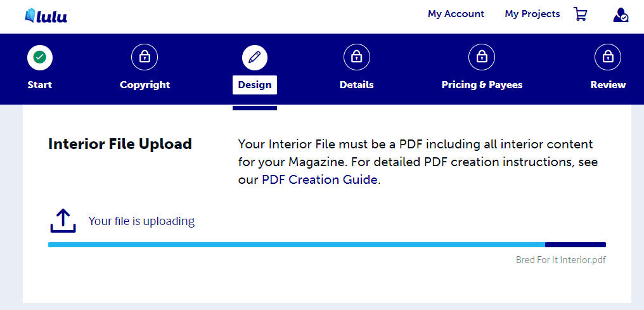This screenshot has width=644, height=310.
Task: Select the Copyright step label
Action: [145, 85]
